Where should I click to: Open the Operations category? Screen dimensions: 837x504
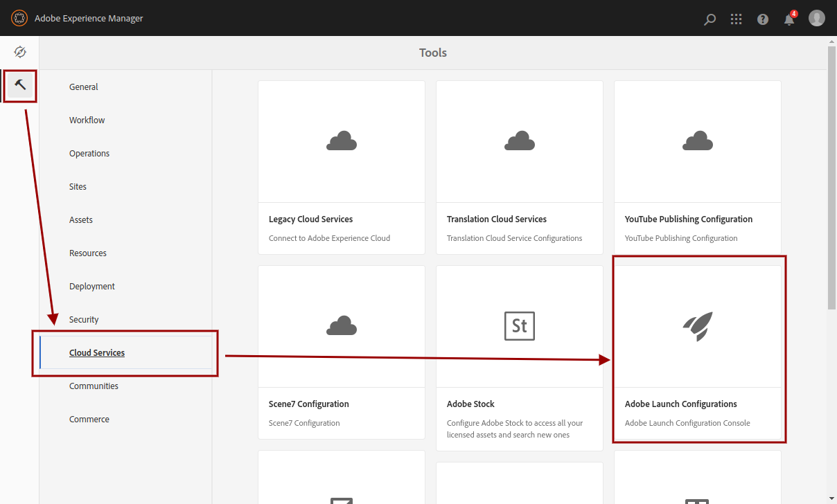89,154
